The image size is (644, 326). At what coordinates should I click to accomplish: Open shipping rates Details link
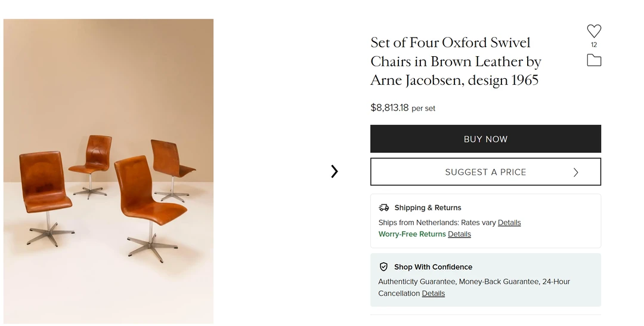(x=509, y=223)
